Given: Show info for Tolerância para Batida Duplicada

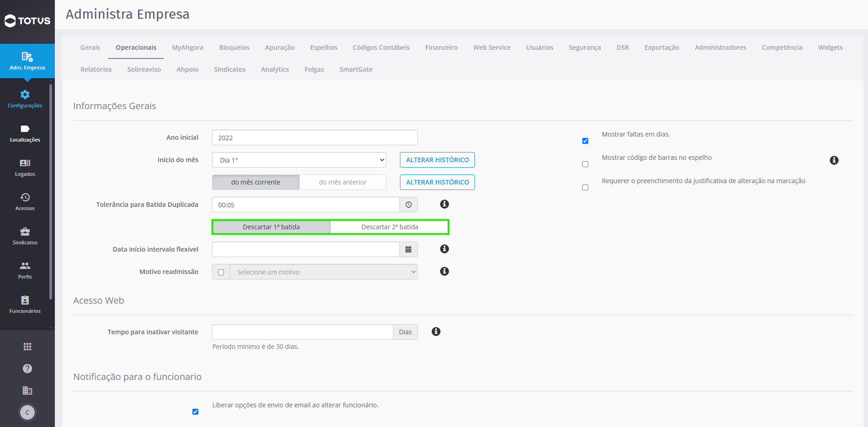Looking at the screenshot, I should (x=444, y=204).
